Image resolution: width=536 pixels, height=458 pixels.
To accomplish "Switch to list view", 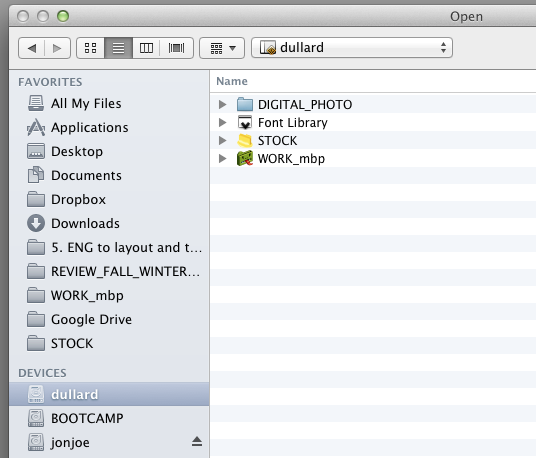I will [x=119, y=48].
